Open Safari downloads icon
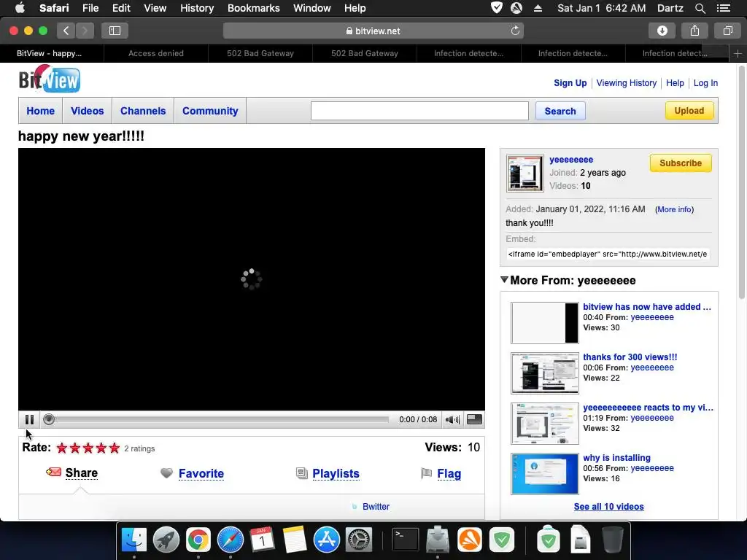The width and height of the screenshot is (747, 560). 662,31
